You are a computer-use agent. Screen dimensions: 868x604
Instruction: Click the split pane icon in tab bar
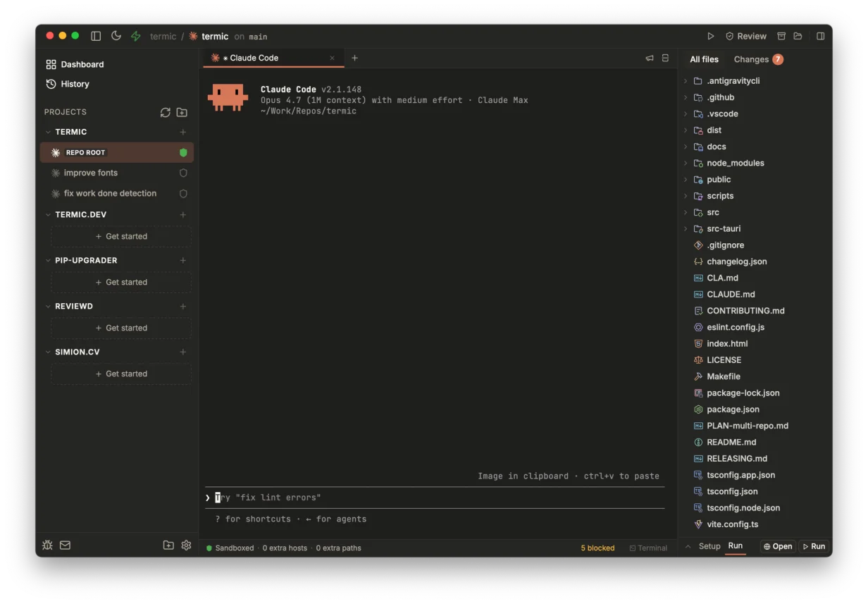[665, 58]
